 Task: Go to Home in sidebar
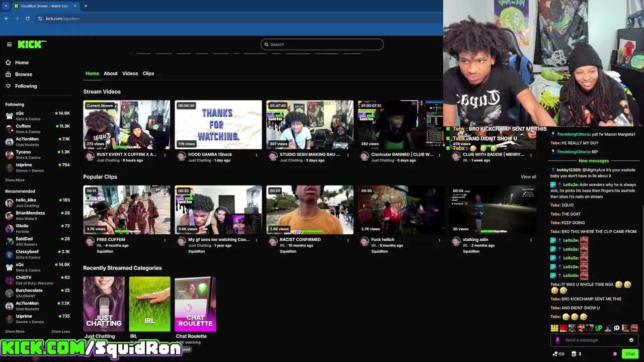22,63
